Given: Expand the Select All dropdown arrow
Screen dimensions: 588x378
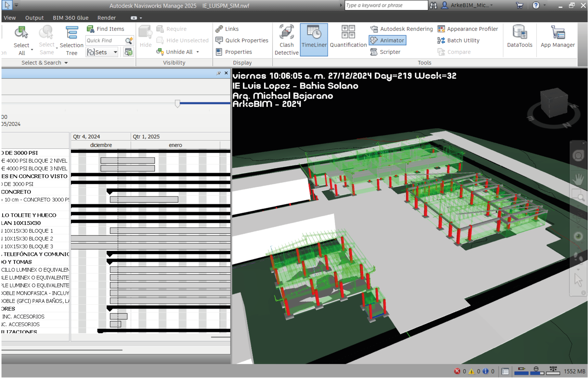Looking at the screenshot, I should 32,49.
